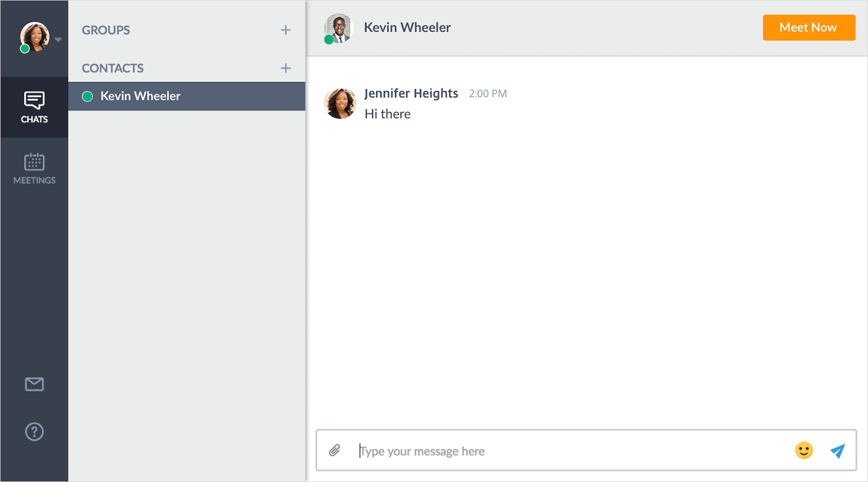Select Kevin Wheeler in the contacts list
Image resolution: width=868 pixels, height=482 pixels.
pos(187,96)
